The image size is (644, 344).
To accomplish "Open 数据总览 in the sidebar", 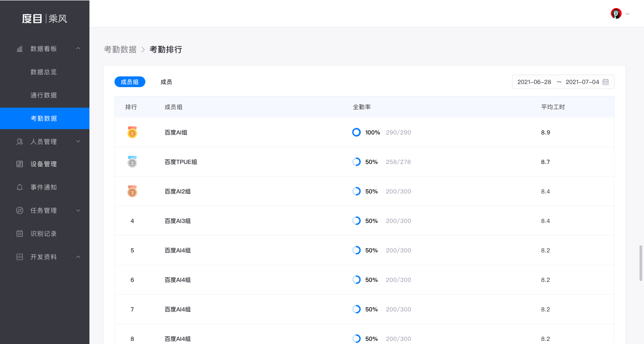I will pos(45,72).
